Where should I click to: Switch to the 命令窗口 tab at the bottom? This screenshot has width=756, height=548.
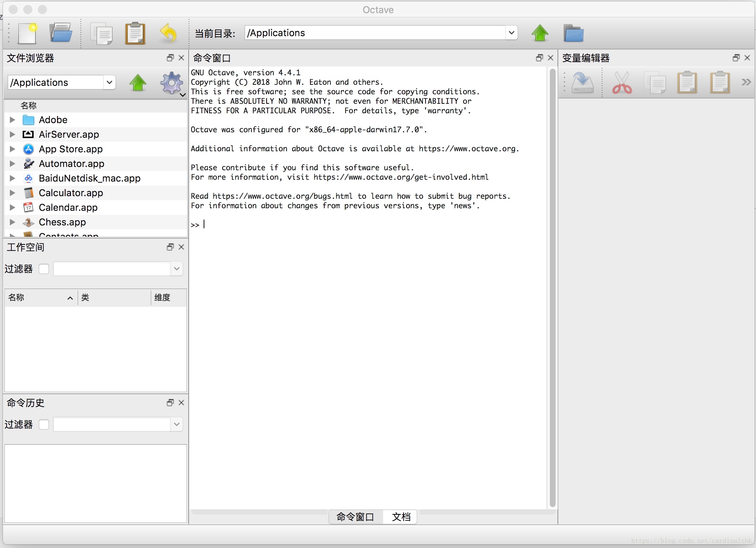click(356, 517)
